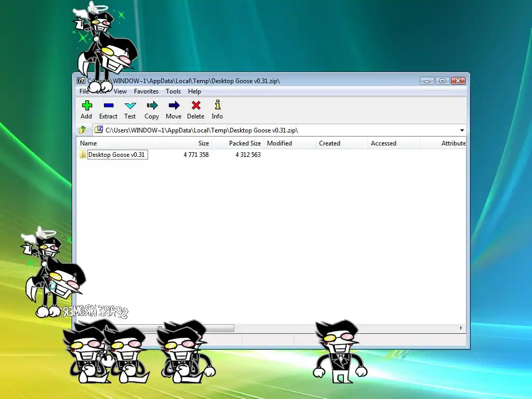This screenshot has height=399, width=532.
Task: Sort by the Attributes column
Action: [443, 143]
